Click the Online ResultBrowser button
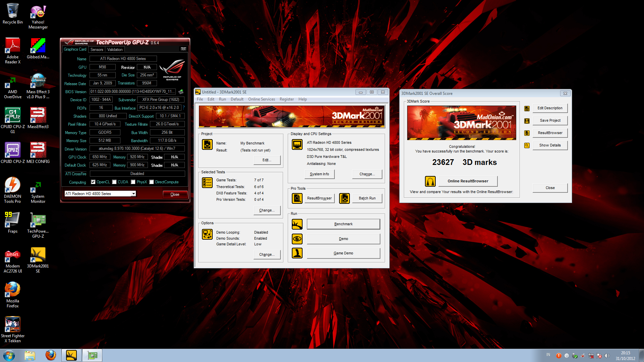 (468, 181)
